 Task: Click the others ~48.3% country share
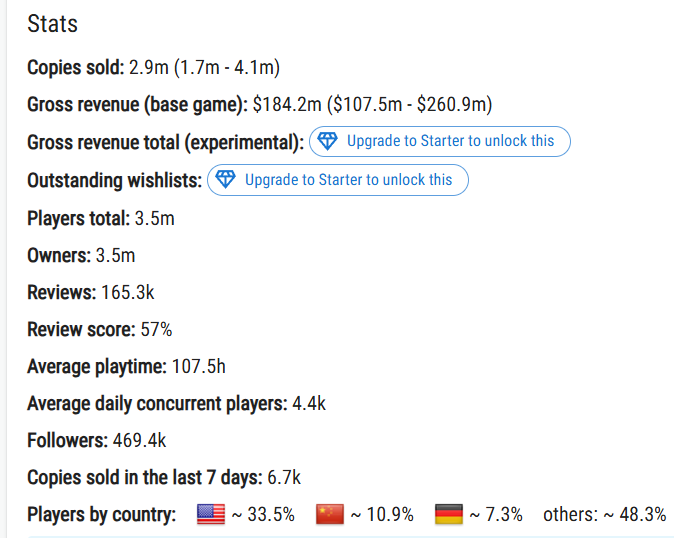tap(604, 514)
